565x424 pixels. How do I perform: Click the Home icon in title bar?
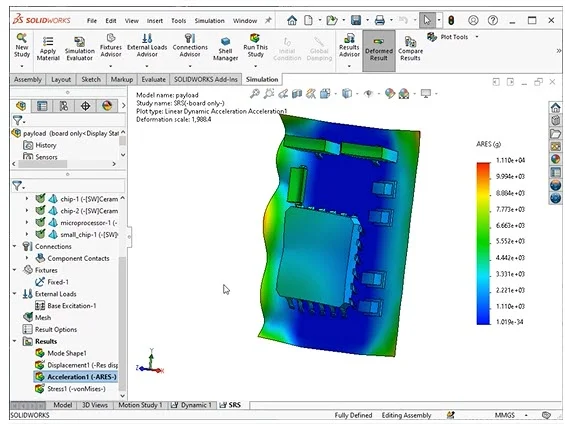point(292,21)
